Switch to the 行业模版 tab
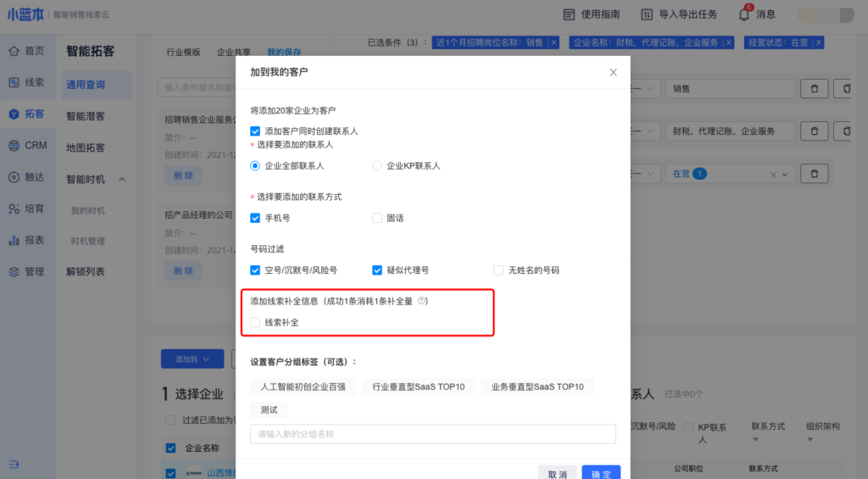 [x=182, y=53]
